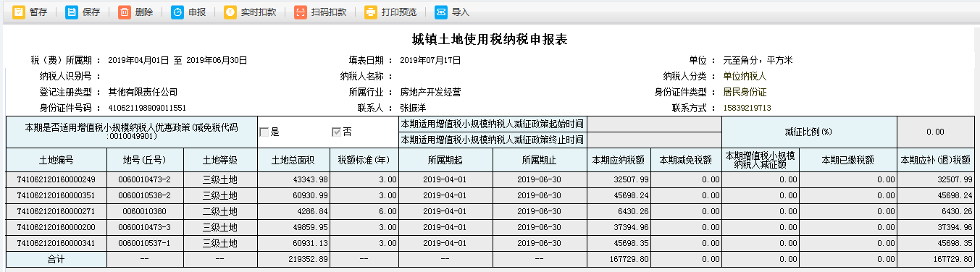Click the 打印预览 print preview icon
The width and height of the screenshot is (980, 272).
371,12
